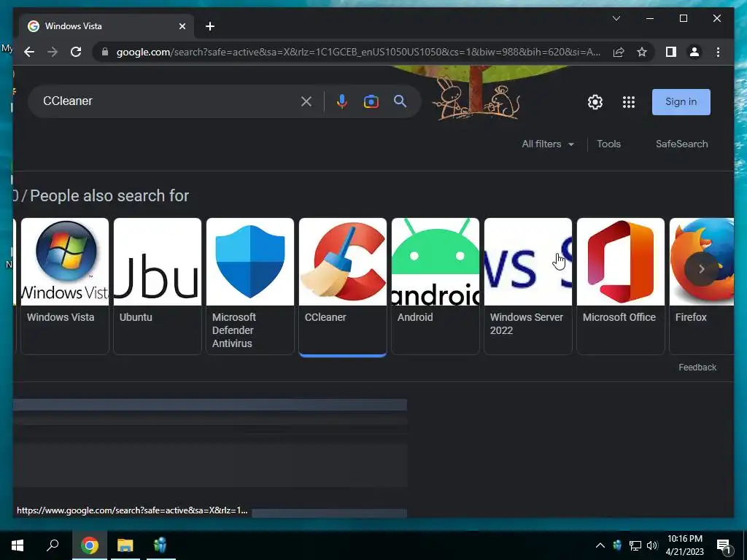
Task: Open SafeSearch settings
Action: (682, 144)
